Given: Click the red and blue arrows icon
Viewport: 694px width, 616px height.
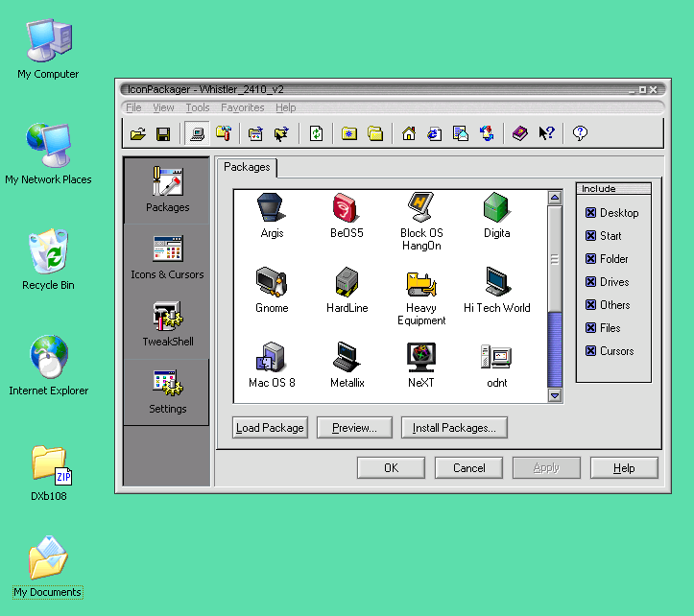Looking at the screenshot, I should pos(487,133).
